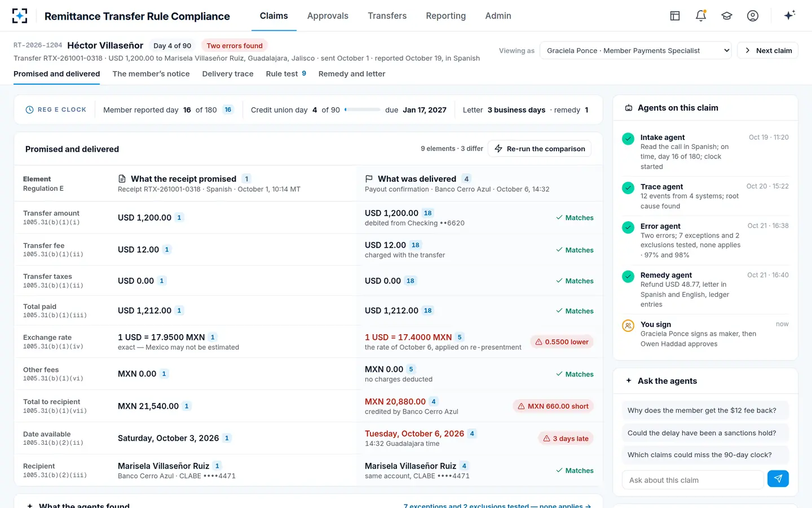Open the Delivery trace tab

click(228, 74)
